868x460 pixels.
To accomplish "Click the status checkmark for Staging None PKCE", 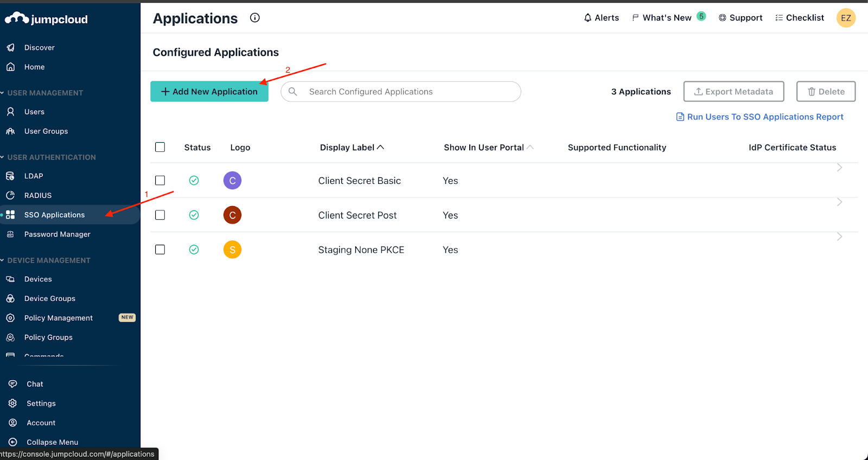I will 194,250.
